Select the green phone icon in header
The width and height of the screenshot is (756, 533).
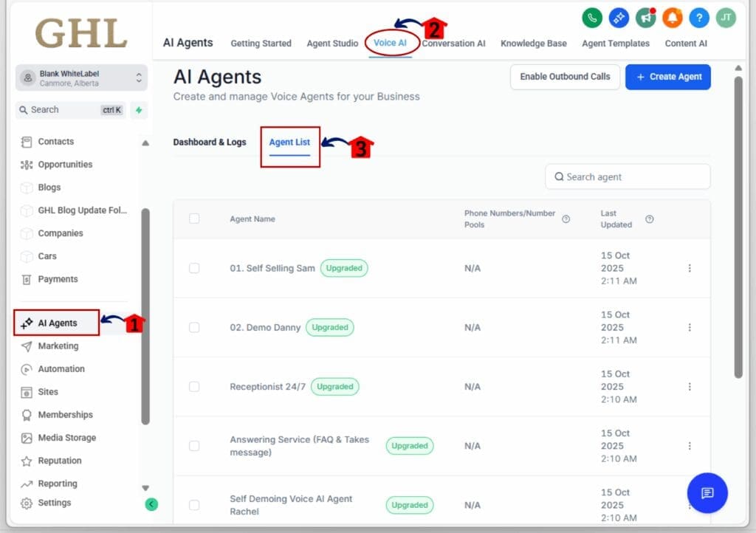pos(593,18)
